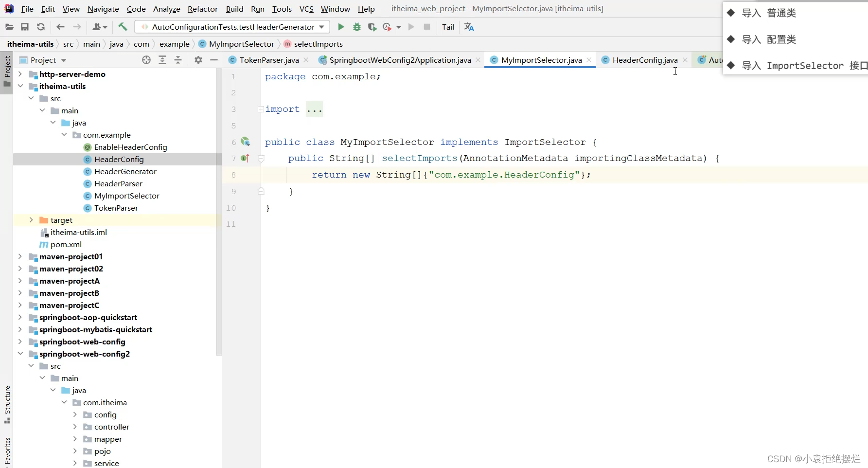This screenshot has width=868, height=468.
Task: Click the profiler run icon
Action: (387, 27)
